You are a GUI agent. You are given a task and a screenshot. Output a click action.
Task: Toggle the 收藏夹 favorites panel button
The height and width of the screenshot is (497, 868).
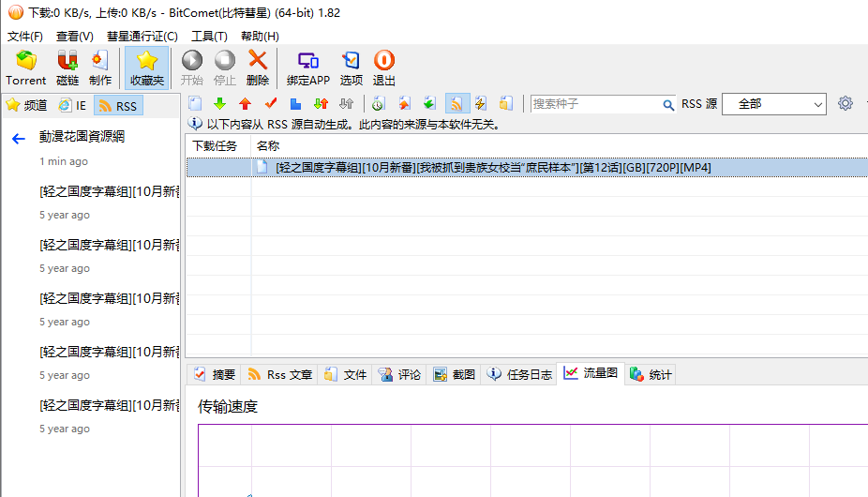click(147, 68)
